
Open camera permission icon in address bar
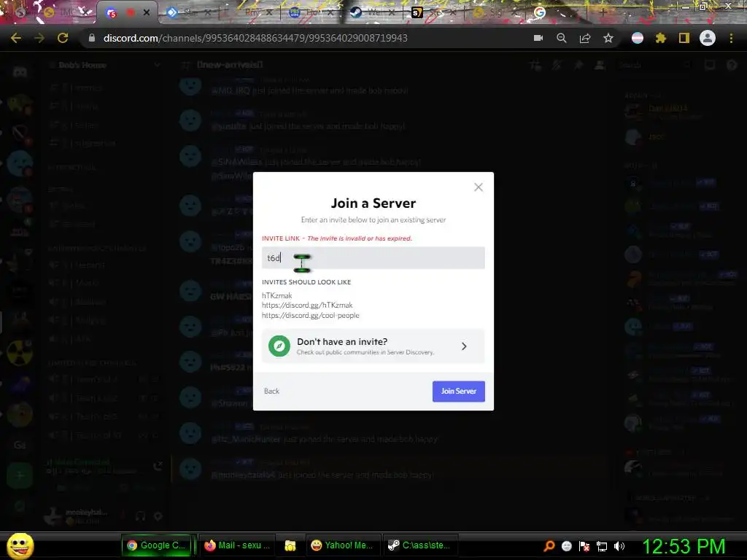pos(538,38)
